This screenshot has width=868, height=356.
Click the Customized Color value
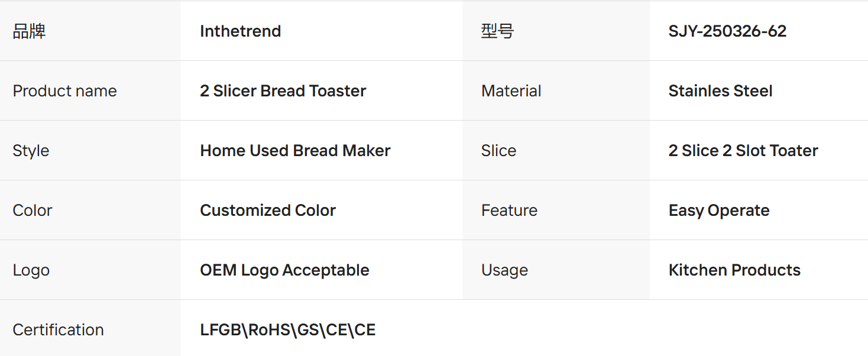click(x=268, y=211)
